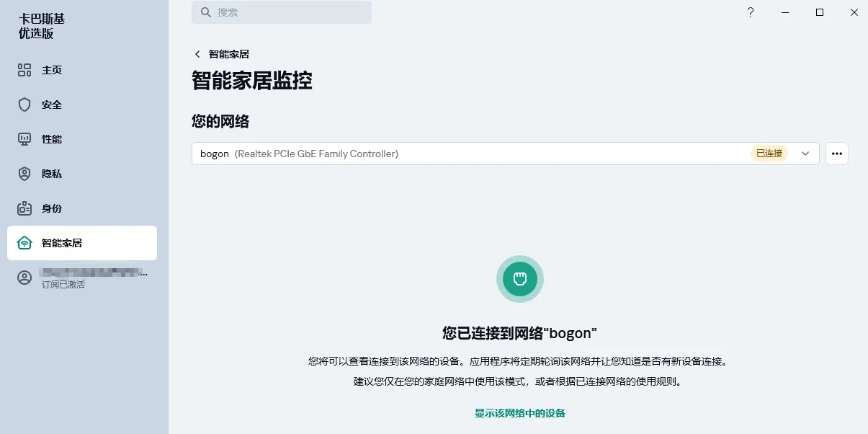Maximize the Kaspersky window
This screenshot has height=434, width=868.
(x=820, y=12)
